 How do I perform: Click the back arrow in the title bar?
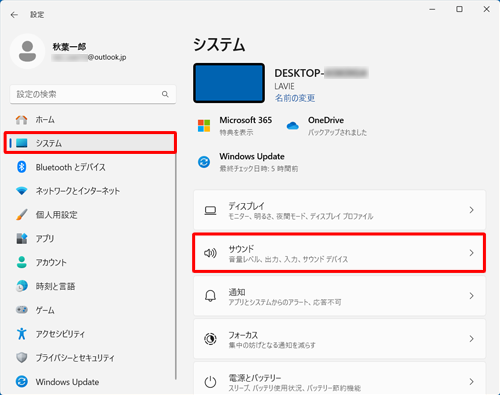click(14, 15)
